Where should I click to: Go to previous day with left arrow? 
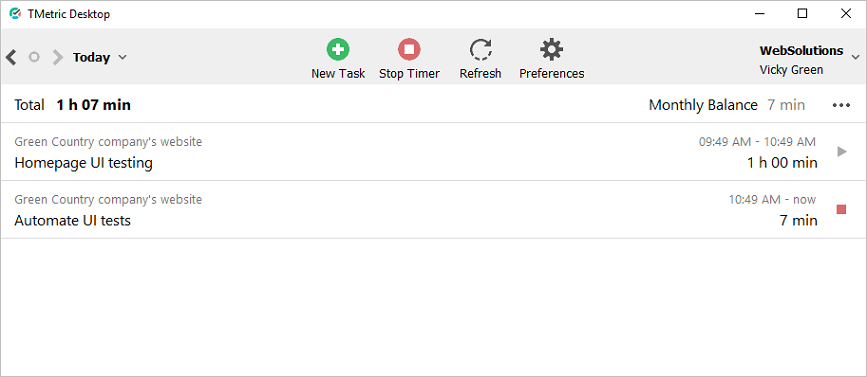[11, 57]
